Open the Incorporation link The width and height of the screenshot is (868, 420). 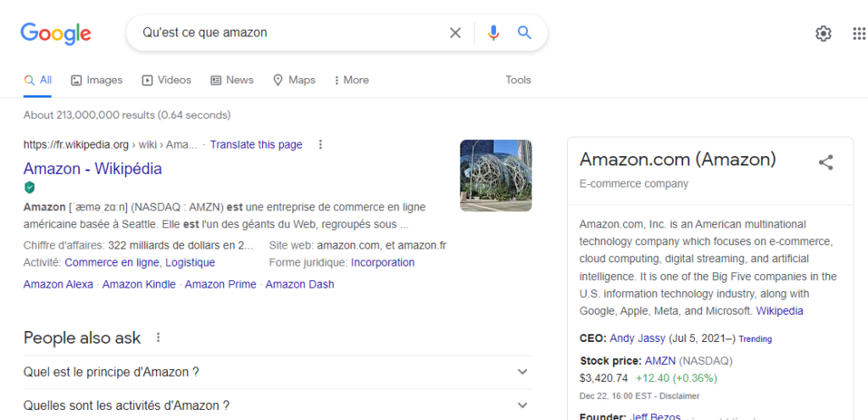coord(382,262)
